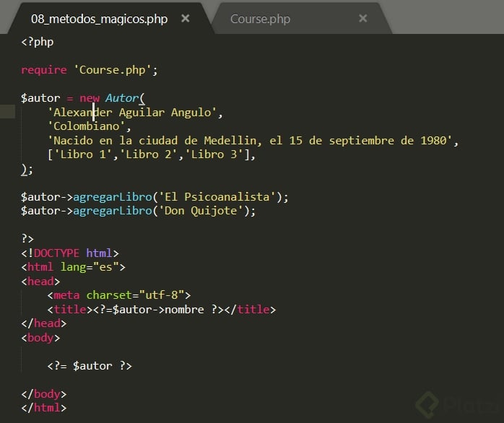Click 'Libro 1' in the array

[83, 154]
